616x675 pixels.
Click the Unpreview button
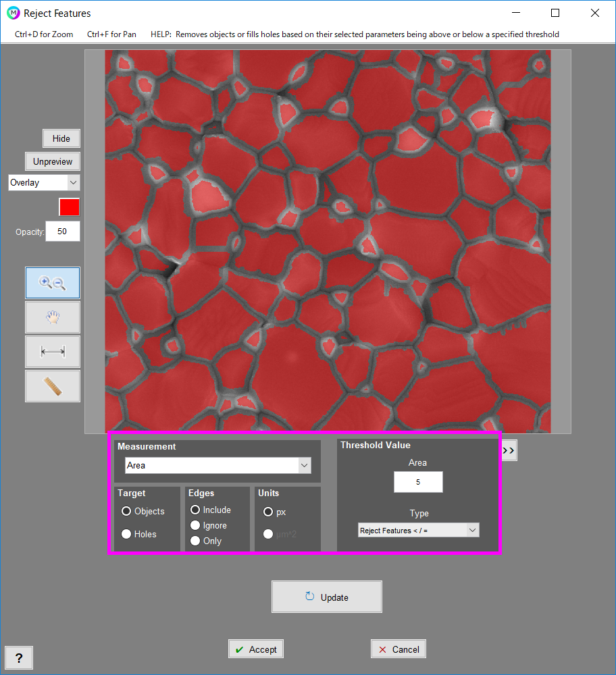coord(53,161)
